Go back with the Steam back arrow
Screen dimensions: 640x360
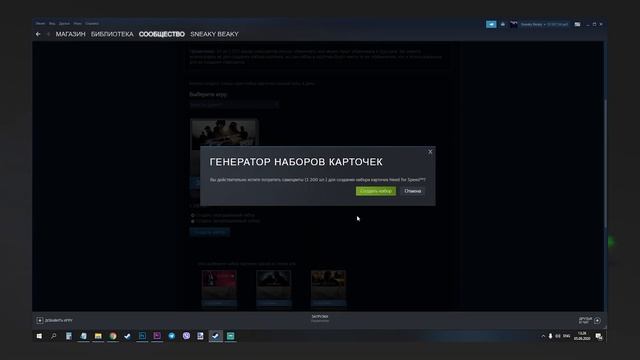38,34
